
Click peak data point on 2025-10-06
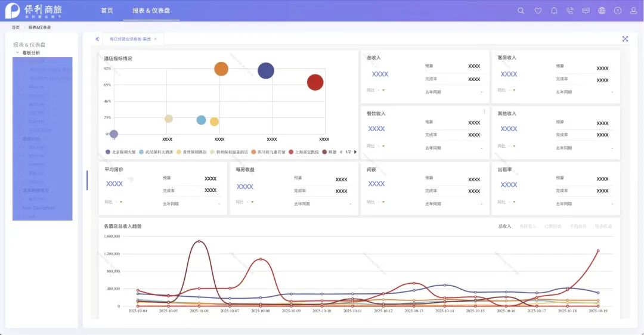tap(199, 241)
